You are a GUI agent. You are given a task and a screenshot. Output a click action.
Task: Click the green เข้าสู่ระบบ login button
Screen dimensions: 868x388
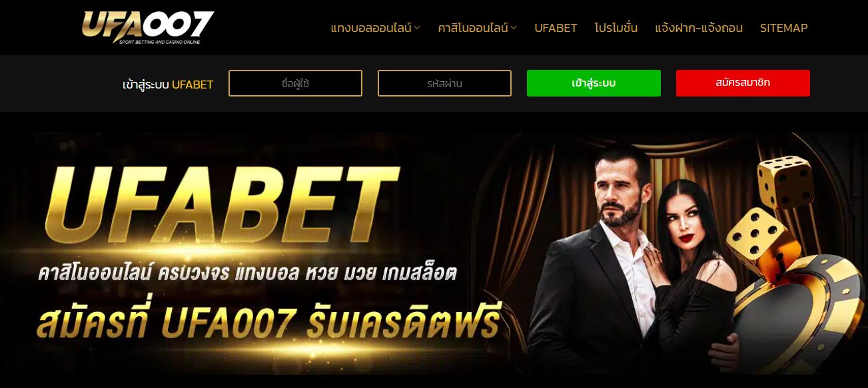(594, 83)
